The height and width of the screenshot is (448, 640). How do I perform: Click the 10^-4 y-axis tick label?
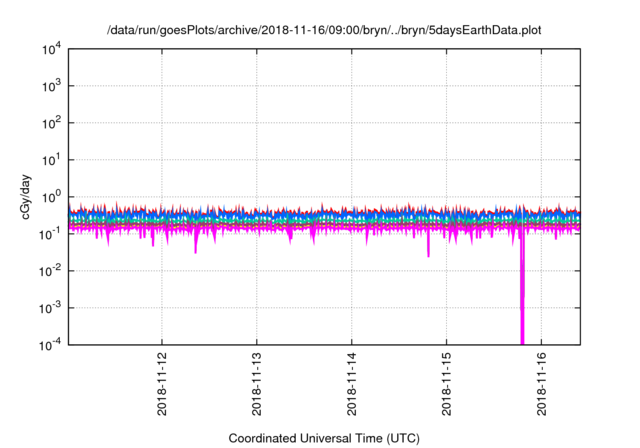coord(50,346)
